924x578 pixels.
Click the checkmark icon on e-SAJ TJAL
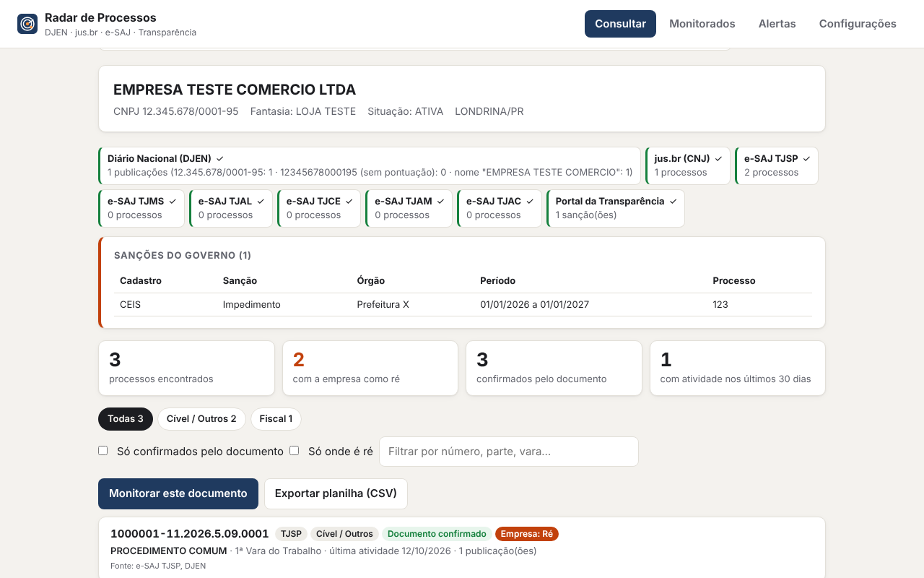tap(261, 201)
